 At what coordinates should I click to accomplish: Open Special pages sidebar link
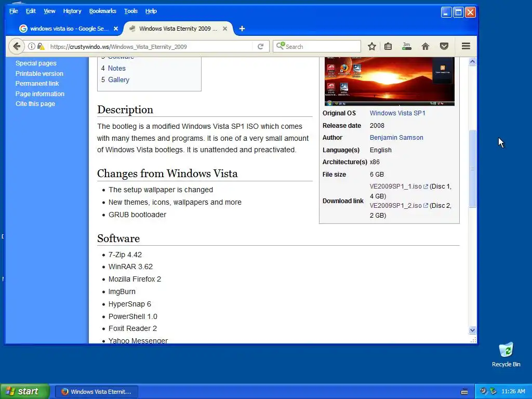(36, 63)
